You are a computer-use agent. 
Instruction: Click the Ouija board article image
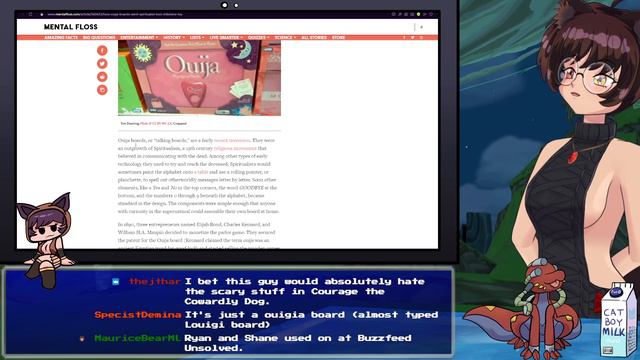(x=200, y=78)
